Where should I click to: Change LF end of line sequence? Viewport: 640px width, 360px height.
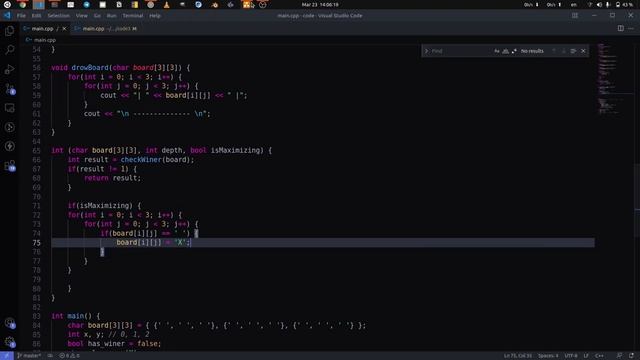pos(586,356)
